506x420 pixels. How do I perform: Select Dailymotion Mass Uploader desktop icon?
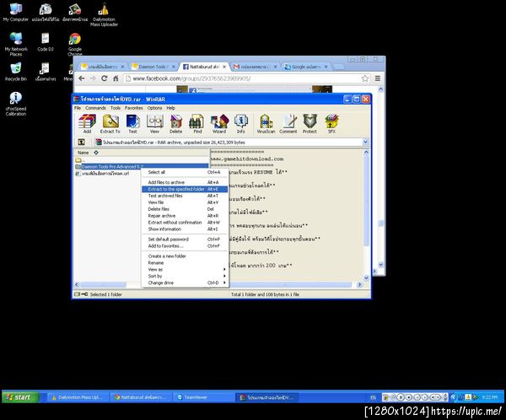point(104,15)
